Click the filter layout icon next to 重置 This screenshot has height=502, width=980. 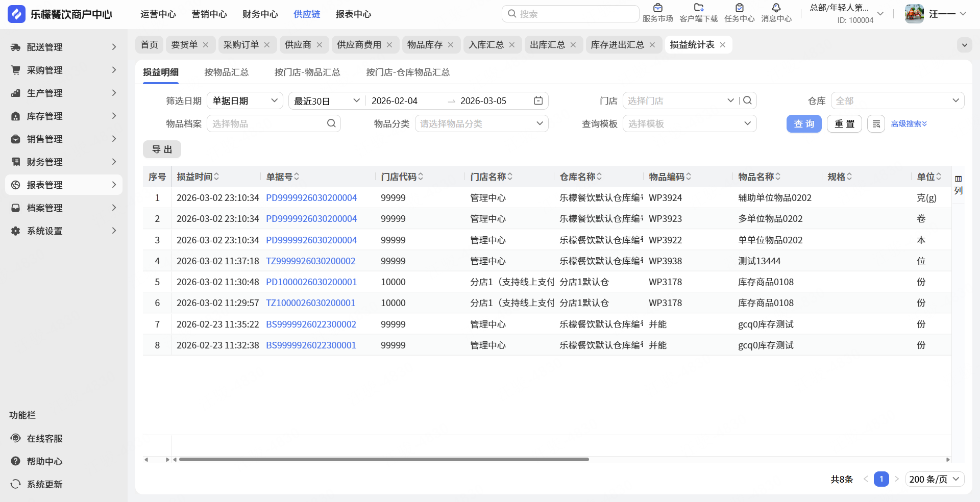[876, 124]
